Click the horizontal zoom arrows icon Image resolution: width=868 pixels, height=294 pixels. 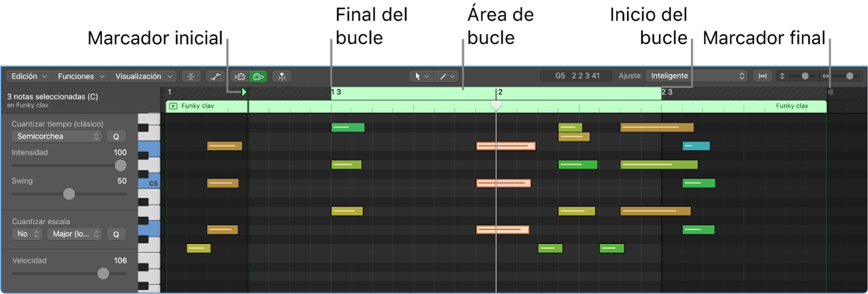[x=827, y=76]
